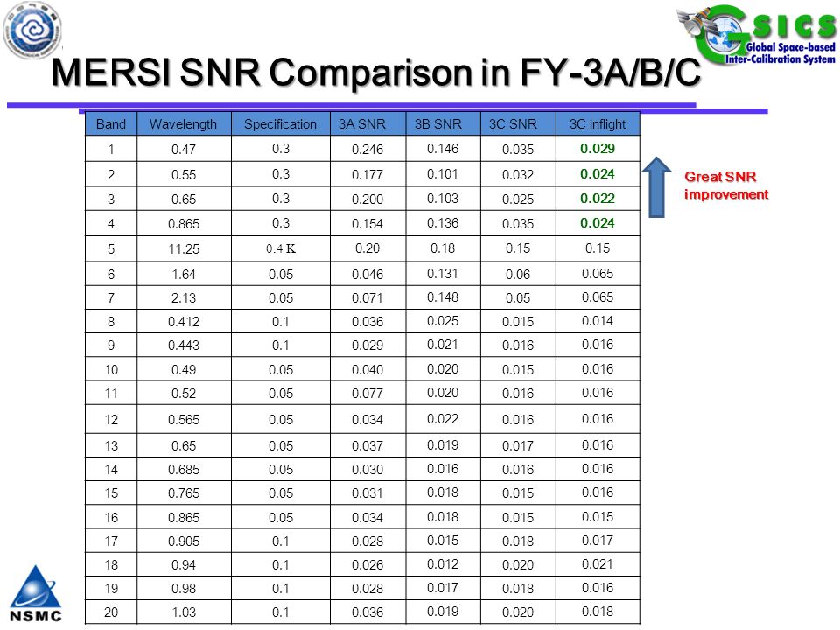
Task: Click the 0.071 cell under 3A SNR
Action: pyautogui.click(x=367, y=298)
